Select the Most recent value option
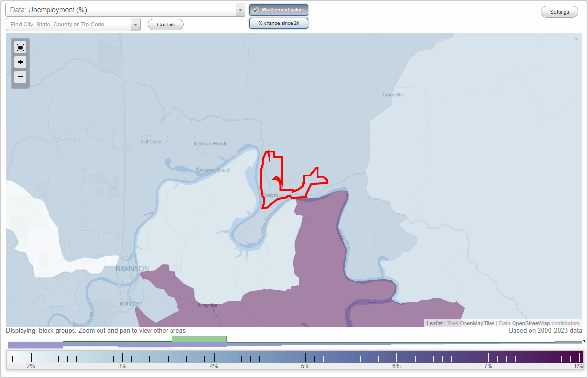Viewport: 588px width, 378px height. [279, 10]
